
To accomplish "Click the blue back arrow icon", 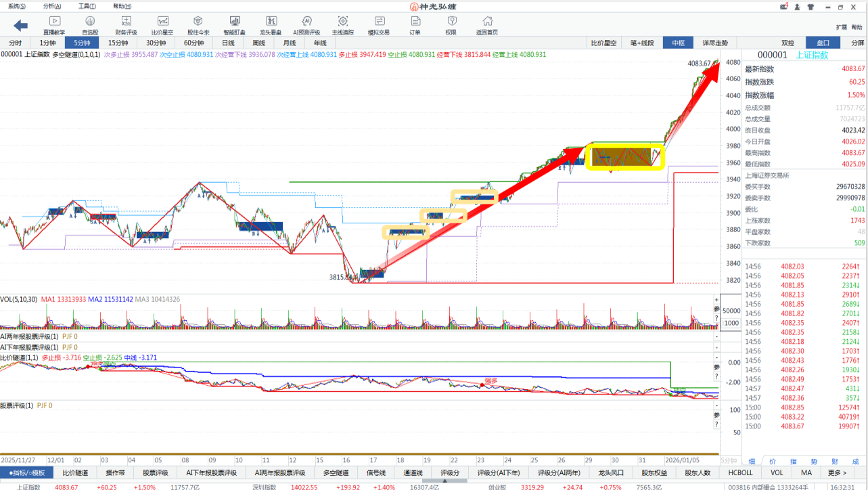I will 20,26.
